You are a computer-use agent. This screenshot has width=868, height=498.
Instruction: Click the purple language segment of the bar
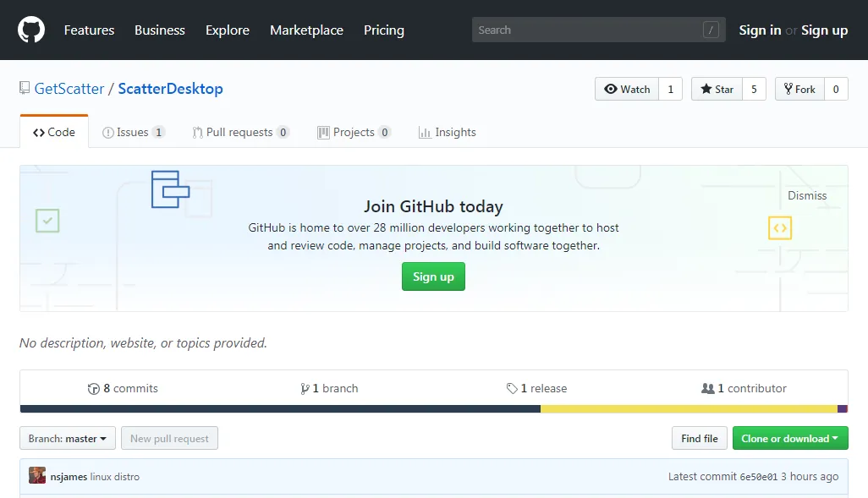click(843, 409)
